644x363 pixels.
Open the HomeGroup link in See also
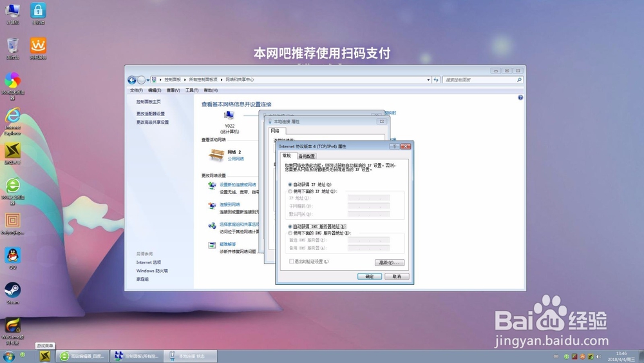[x=142, y=280]
